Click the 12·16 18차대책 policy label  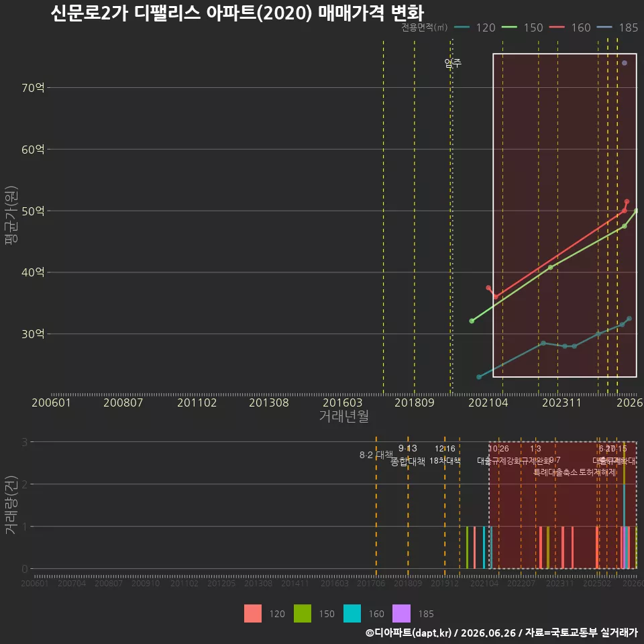click(445, 455)
